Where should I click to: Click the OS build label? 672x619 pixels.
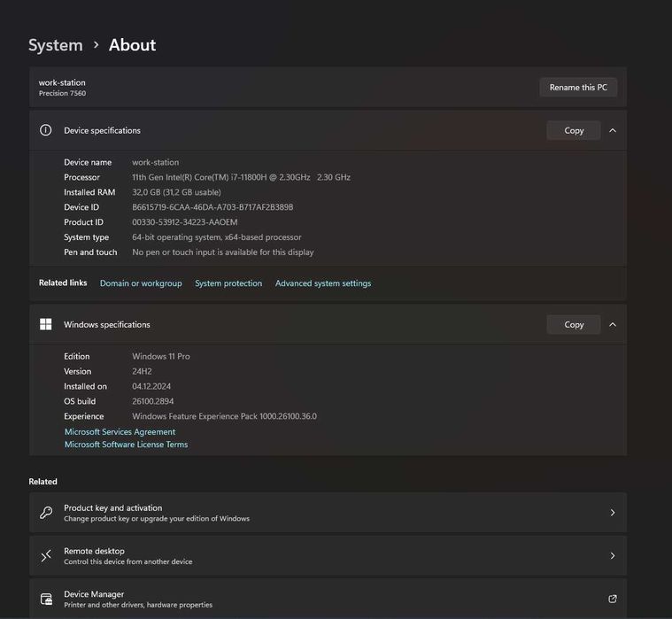click(x=80, y=401)
